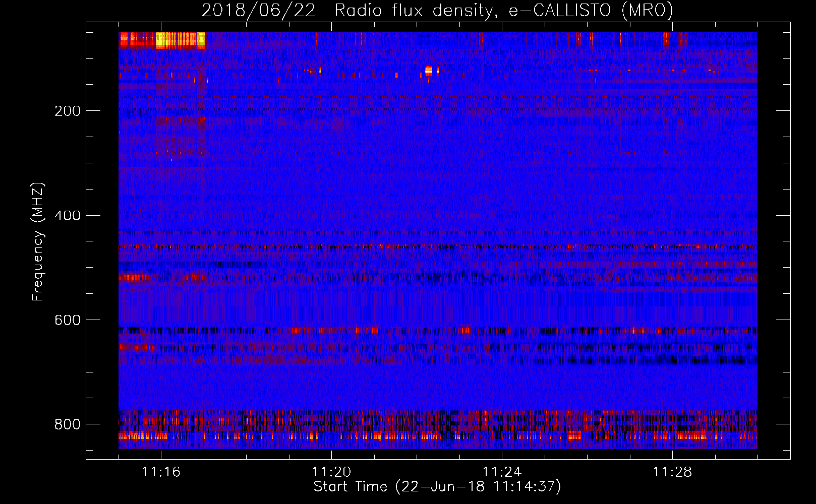This screenshot has height=504, width=816.
Task: Click the 11:28 time axis label
Action: (x=672, y=472)
